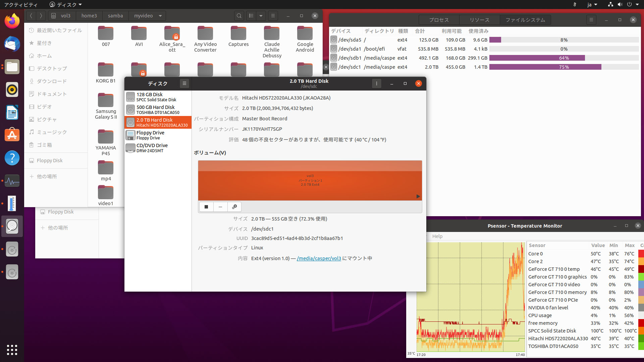Navigate to vol3 in the path bar
This screenshot has width=644, height=362.
62,16
